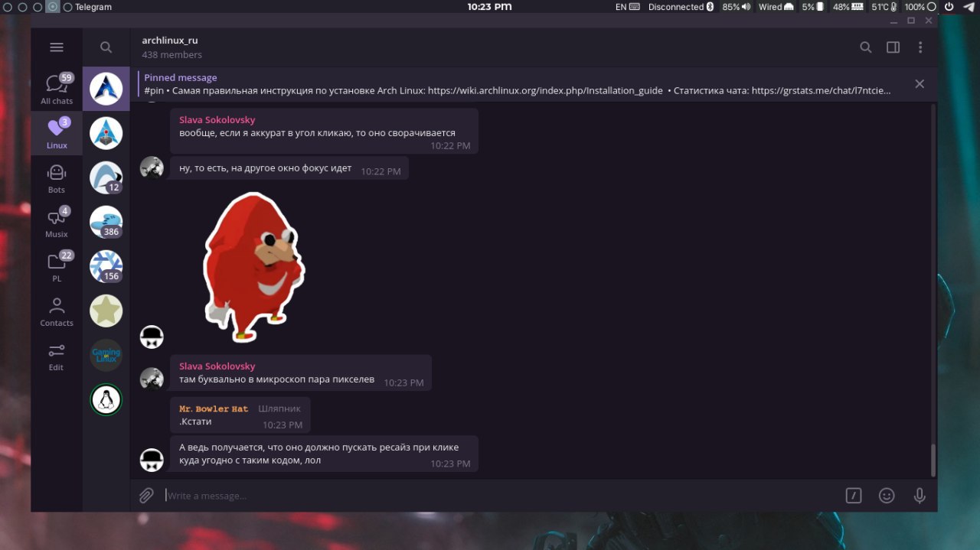
Task: Attach a file with the paperclip icon
Action: (146, 496)
